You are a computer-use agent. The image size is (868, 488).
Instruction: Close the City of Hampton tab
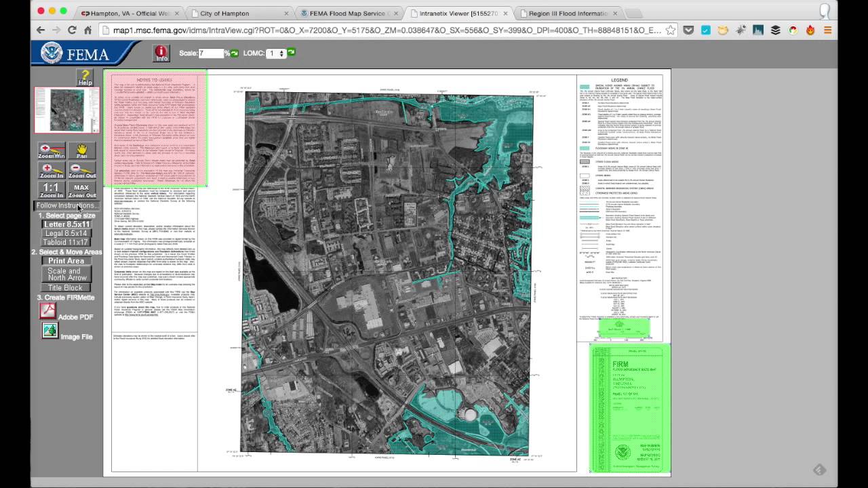(x=286, y=13)
